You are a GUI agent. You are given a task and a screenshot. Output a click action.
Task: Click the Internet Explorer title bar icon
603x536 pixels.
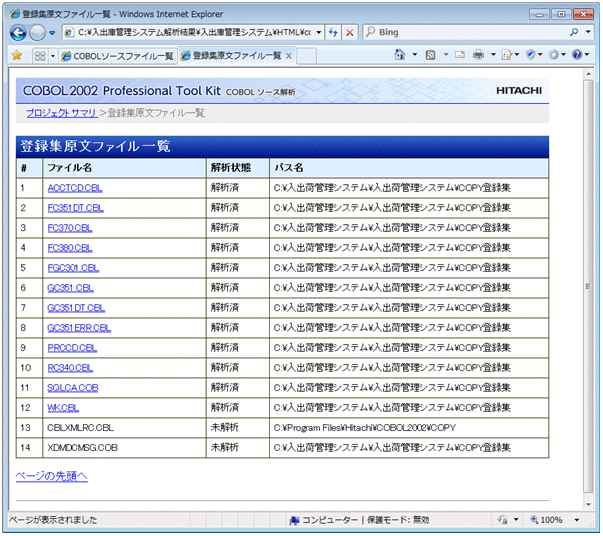point(15,14)
